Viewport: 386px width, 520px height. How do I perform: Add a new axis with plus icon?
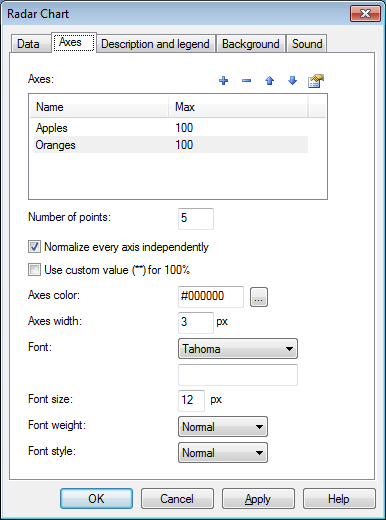pos(223,81)
